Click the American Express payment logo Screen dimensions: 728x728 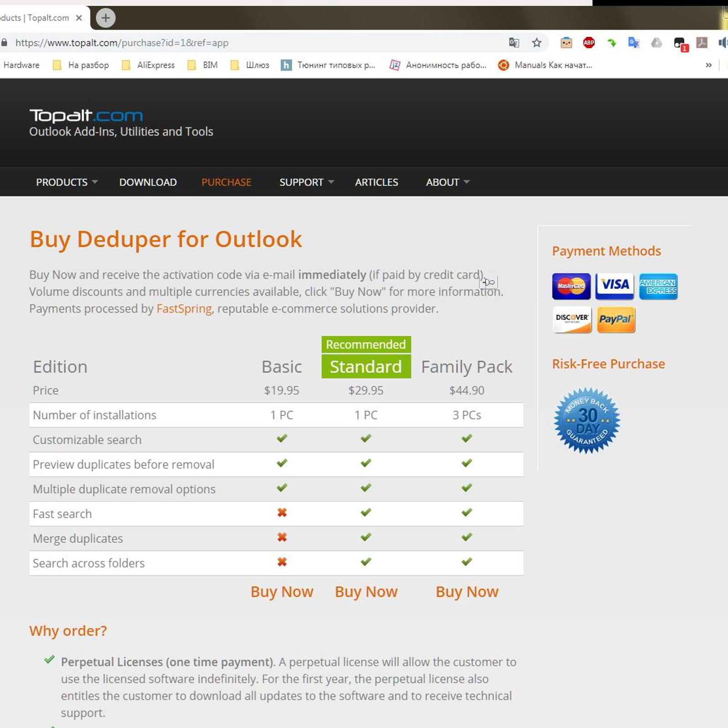pyautogui.click(x=658, y=286)
